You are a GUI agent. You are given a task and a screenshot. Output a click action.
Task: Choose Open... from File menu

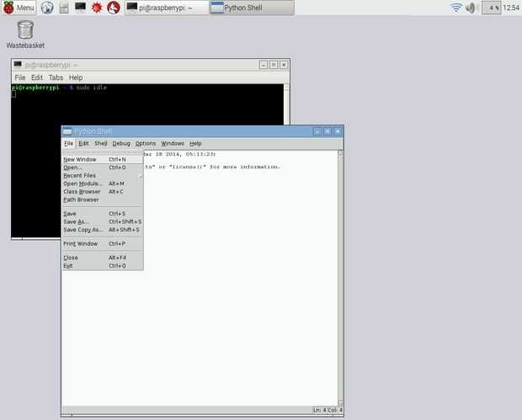(103, 167)
